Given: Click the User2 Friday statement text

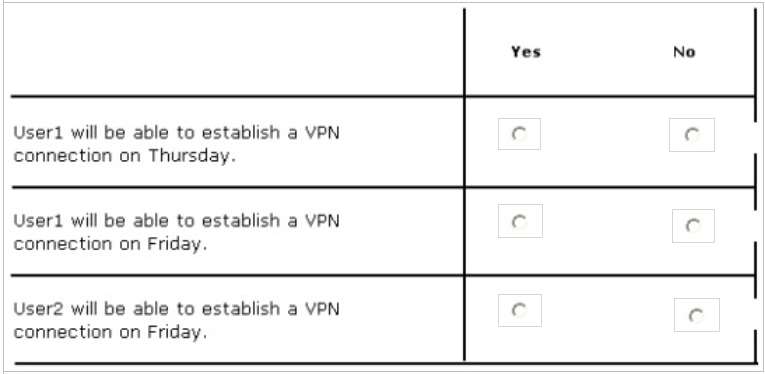Looking at the screenshot, I should (x=176, y=320).
